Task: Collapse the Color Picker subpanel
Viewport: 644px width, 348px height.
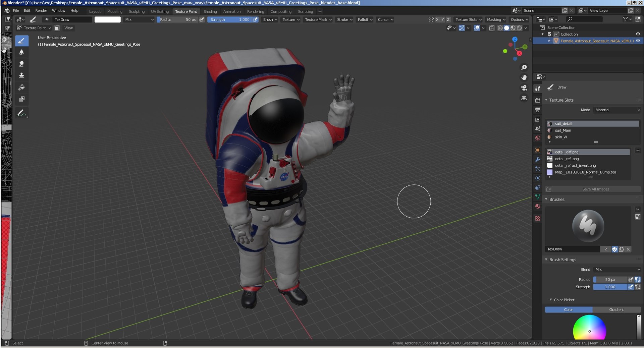Action: point(551,300)
